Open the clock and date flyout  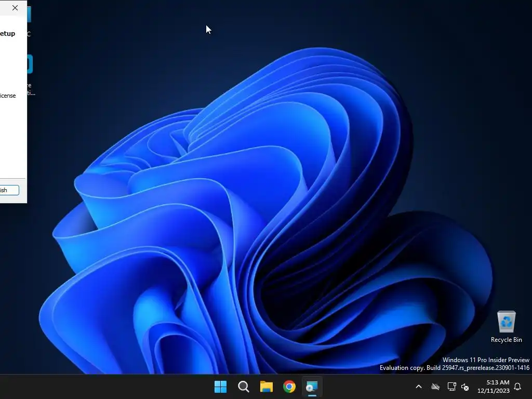pyautogui.click(x=494, y=387)
